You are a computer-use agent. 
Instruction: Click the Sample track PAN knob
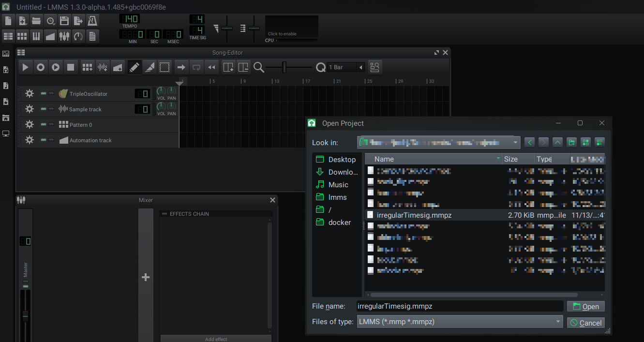tap(171, 106)
